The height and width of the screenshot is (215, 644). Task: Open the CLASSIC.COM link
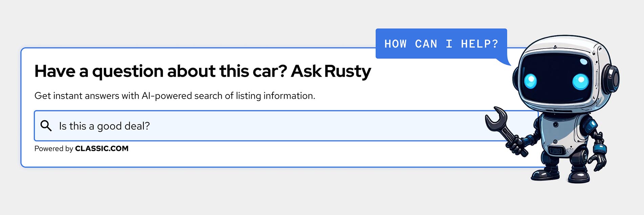point(102,148)
